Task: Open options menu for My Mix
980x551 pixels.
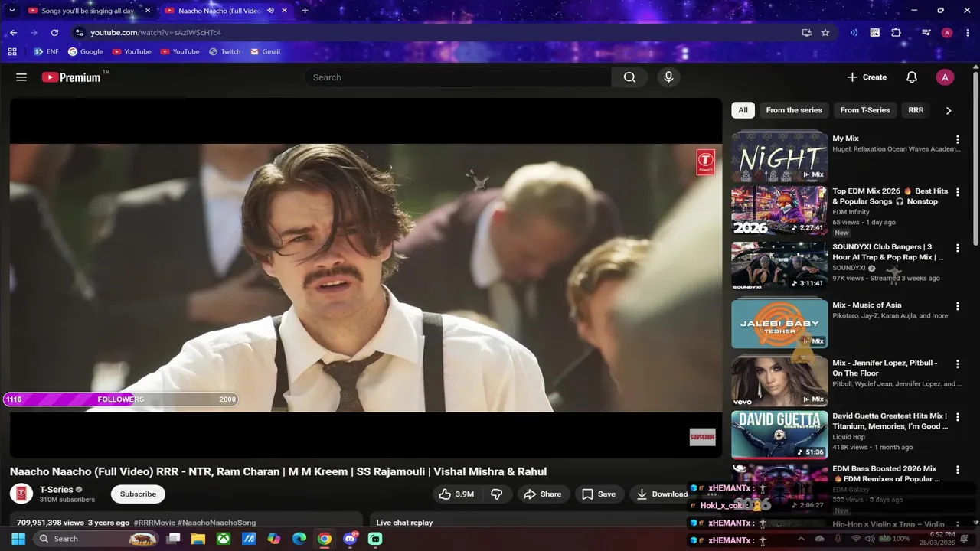Action: point(957,139)
